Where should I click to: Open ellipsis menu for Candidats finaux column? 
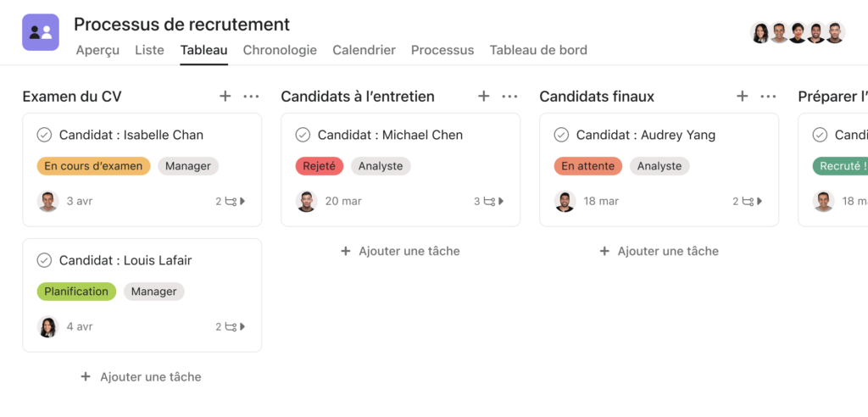(768, 97)
